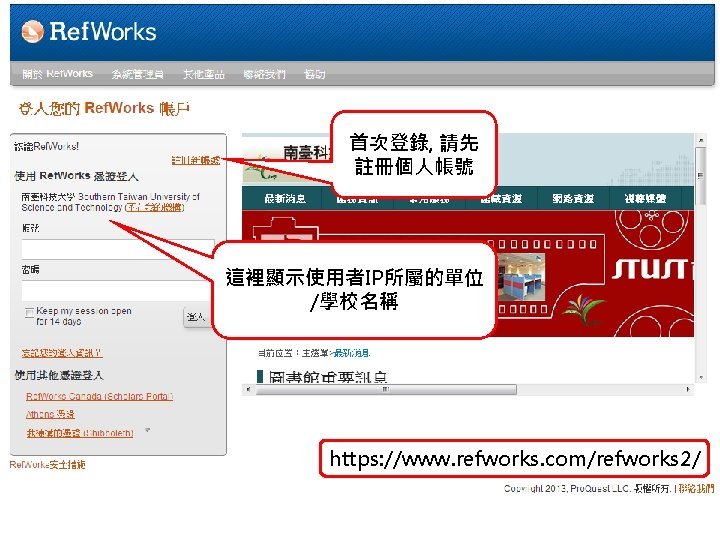Click the horizontal scrollbar thumb in library frame
This screenshot has width=720, height=540.
click(386, 389)
